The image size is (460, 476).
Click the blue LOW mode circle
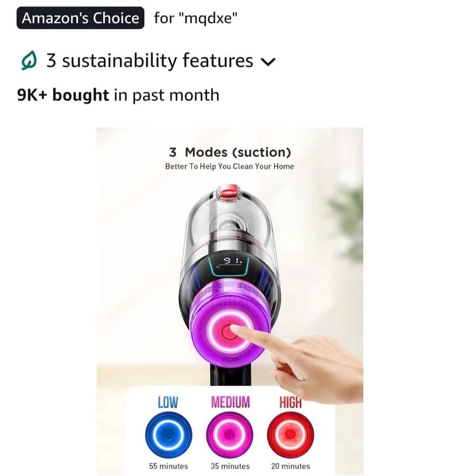click(169, 435)
